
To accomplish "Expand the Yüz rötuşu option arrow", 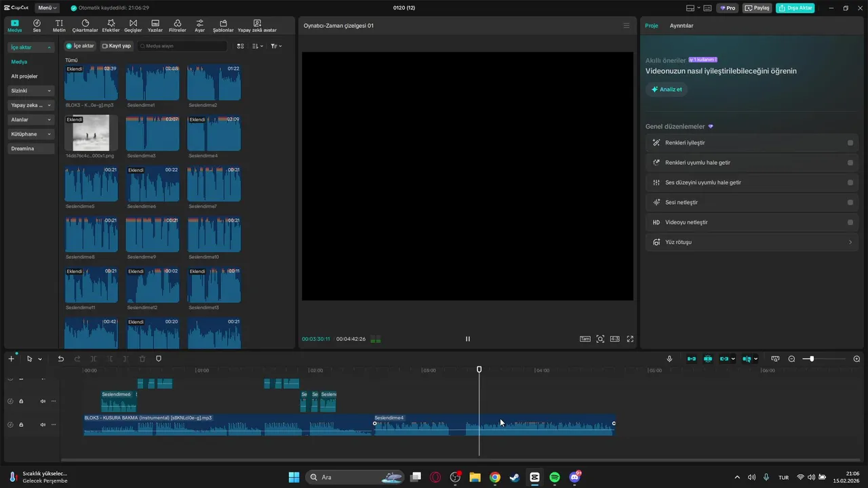I will tap(850, 242).
